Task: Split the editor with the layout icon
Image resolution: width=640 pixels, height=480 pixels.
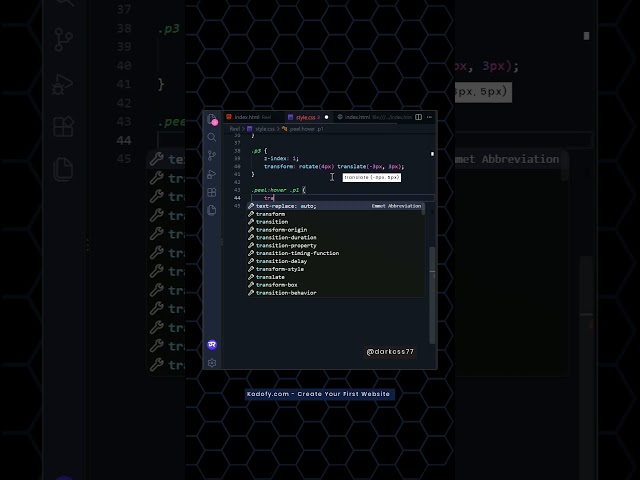Action: coord(418,117)
